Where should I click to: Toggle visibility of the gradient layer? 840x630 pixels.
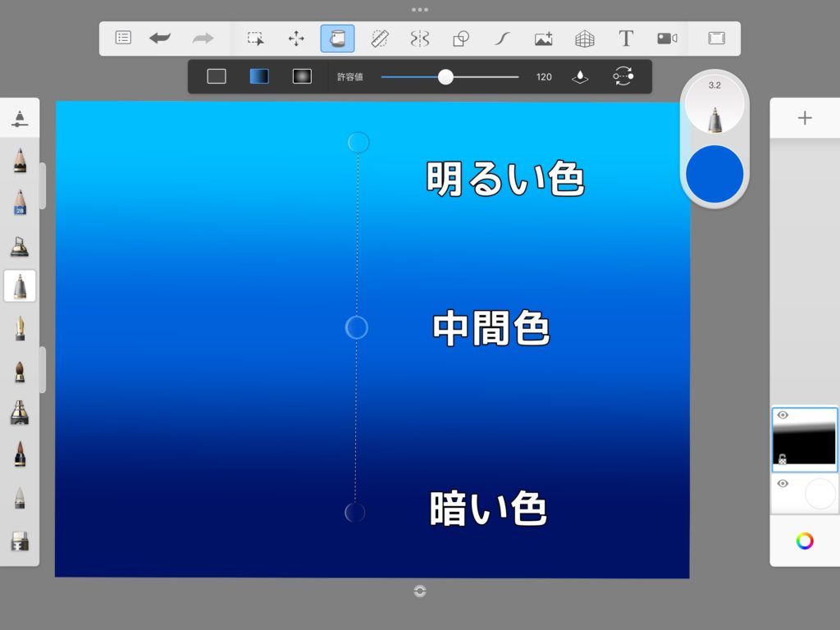(783, 415)
